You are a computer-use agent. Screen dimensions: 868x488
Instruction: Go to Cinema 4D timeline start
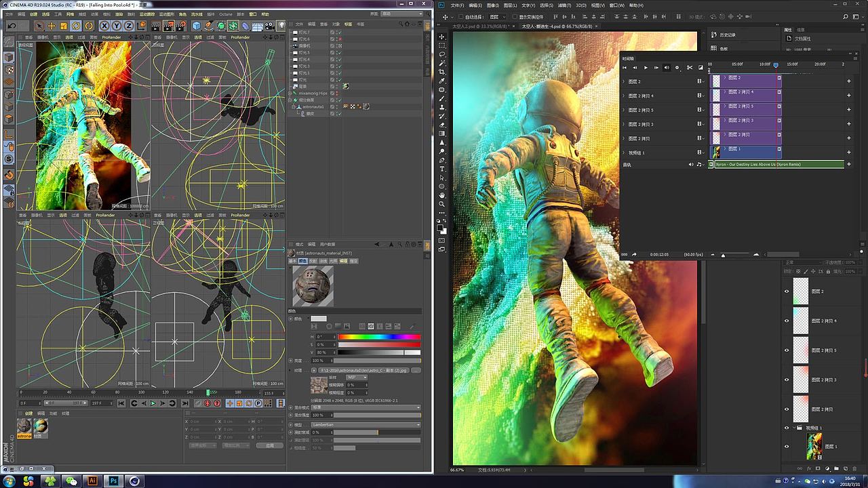[x=122, y=403]
